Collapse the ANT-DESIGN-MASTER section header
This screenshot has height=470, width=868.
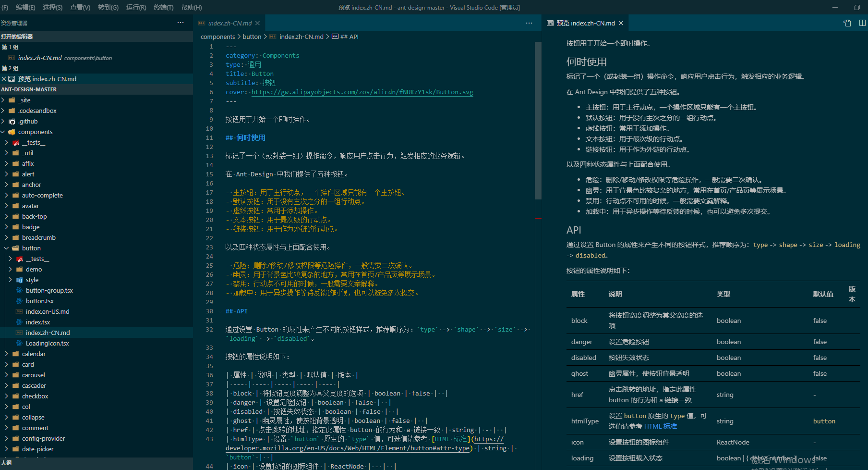(x=96, y=89)
